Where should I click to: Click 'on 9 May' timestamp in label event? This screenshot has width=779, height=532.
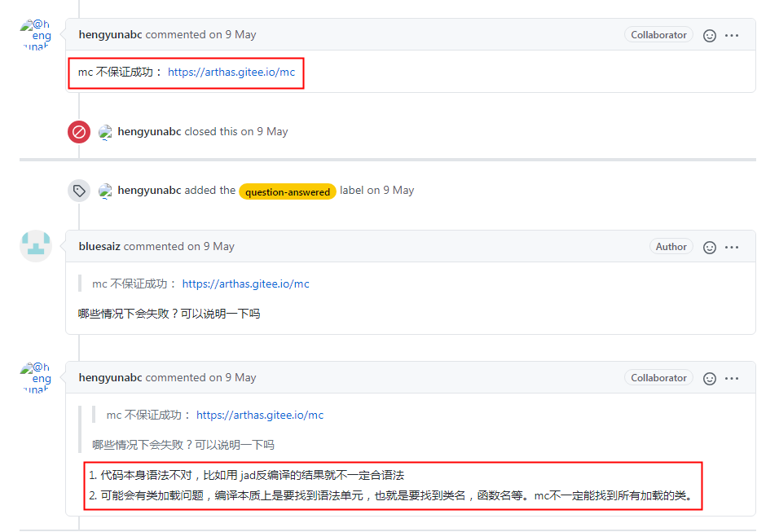[390, 191]
